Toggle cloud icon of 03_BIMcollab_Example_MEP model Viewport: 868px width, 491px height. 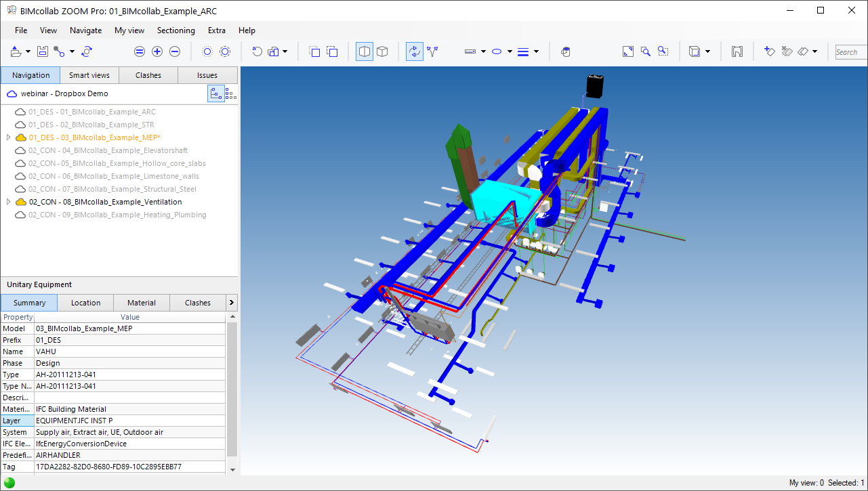(x=21, y=137)
